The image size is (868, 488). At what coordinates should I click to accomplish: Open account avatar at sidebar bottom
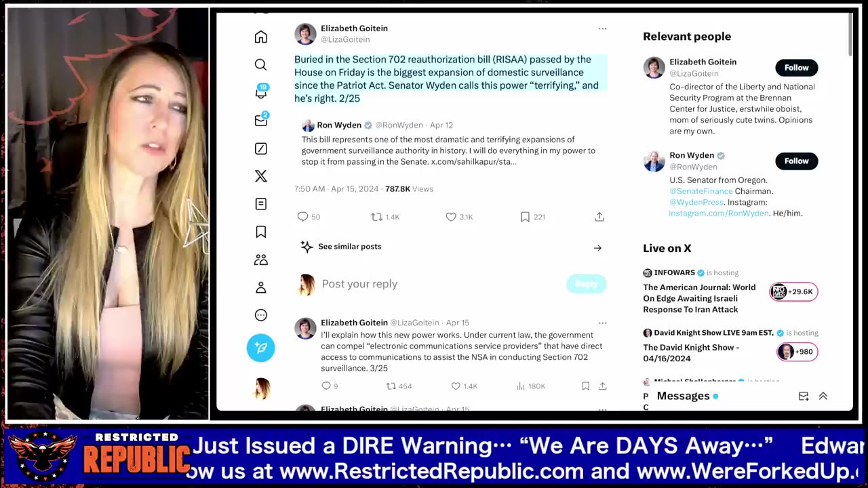coord(261,388)
